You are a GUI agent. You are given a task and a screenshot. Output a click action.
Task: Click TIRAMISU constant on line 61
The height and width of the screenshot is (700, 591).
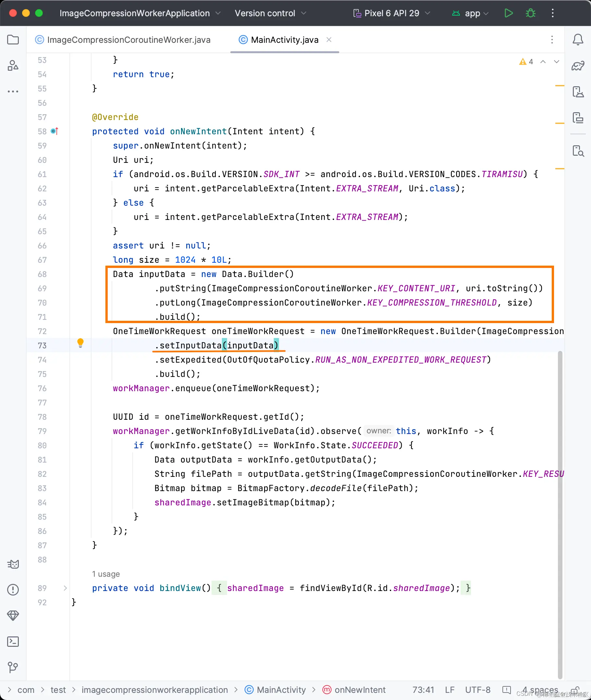pos(502,174)
